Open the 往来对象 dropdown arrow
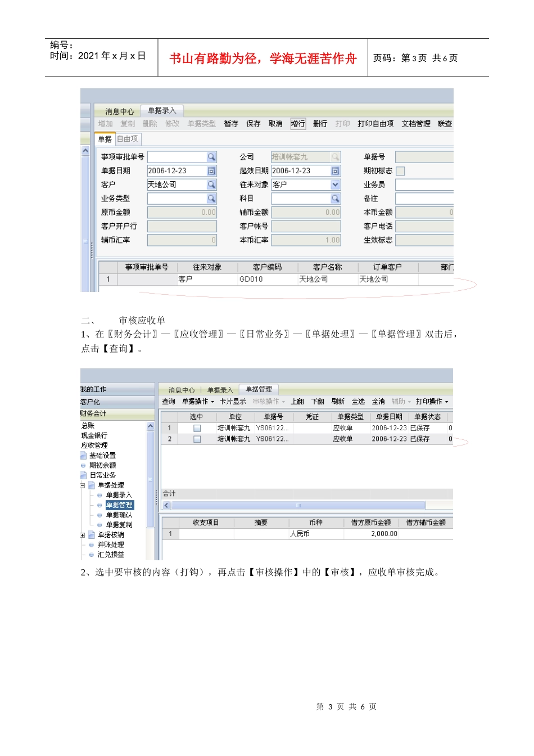Viewport: 534px width, 756px height. click(335, 184)
